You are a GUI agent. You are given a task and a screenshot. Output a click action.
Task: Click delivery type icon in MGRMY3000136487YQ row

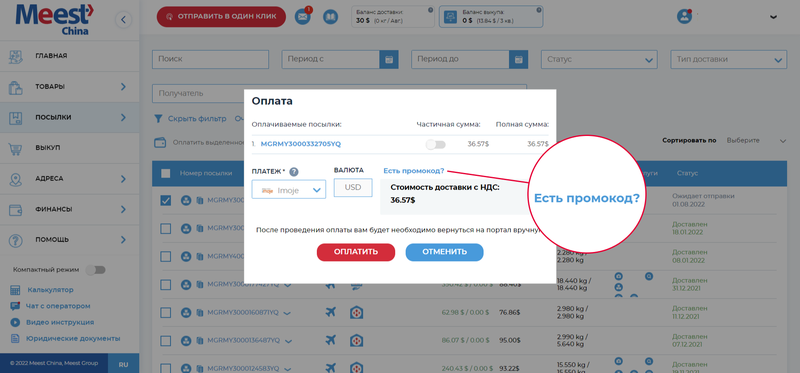pyautogui.click(x=357, y=340)
